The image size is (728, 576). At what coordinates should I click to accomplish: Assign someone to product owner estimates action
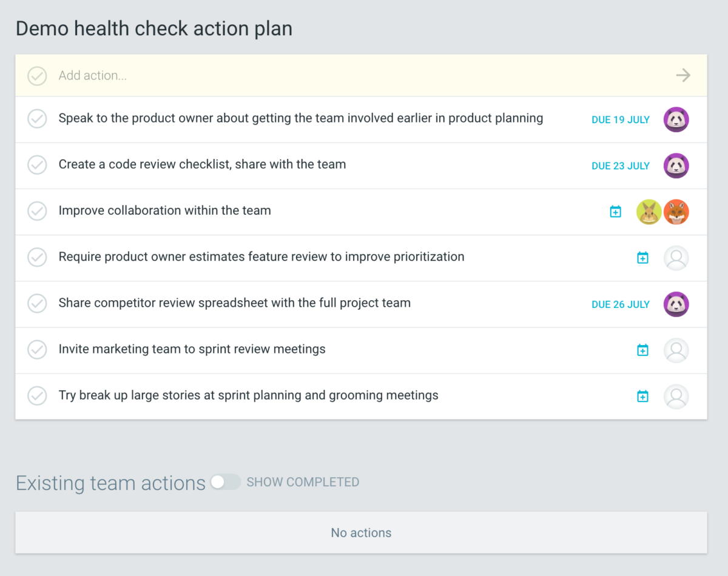pos(676,258)
